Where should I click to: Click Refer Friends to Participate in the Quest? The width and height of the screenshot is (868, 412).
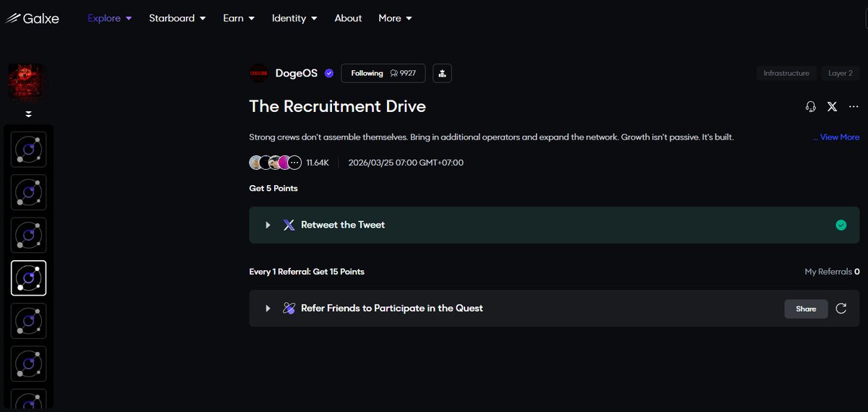(x=392, y=308)
